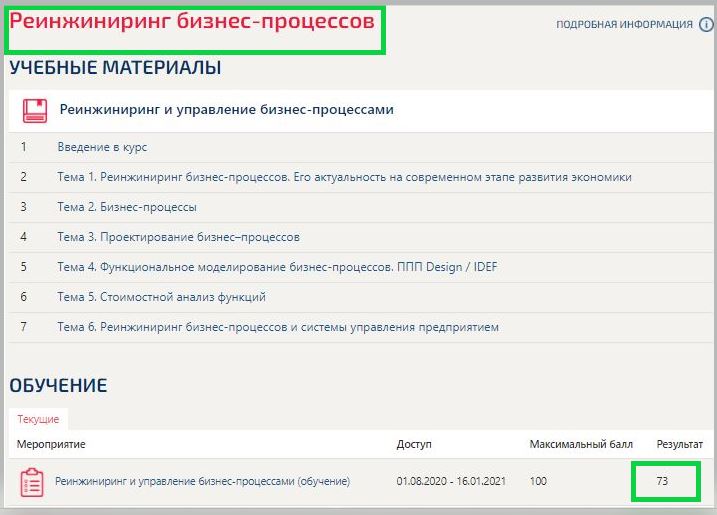Screen dimensions: 717x515
Task: Select Тема 2. Бизнес-процессы
Action: pos(127,207)
